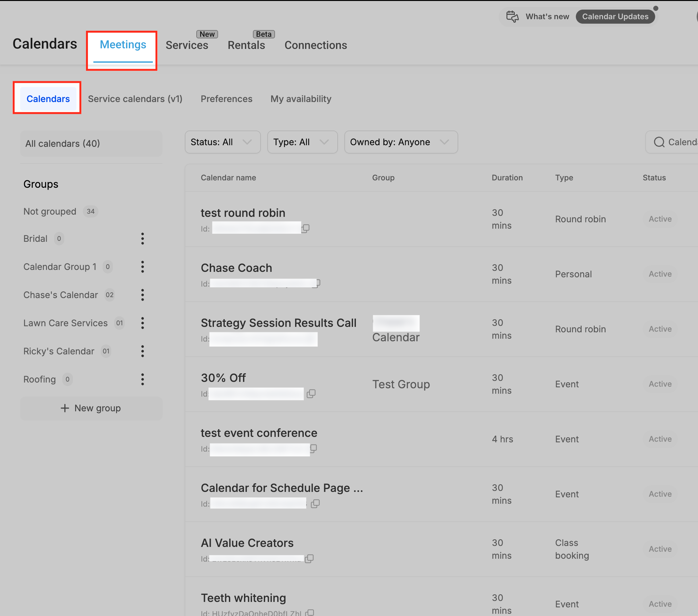Click the What's new announcement icon
The image size is (698, 616).
coord(512,16)
